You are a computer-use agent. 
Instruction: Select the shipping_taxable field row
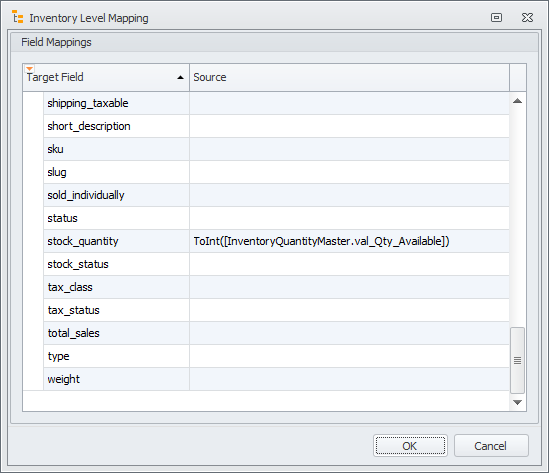pos(116,103)
